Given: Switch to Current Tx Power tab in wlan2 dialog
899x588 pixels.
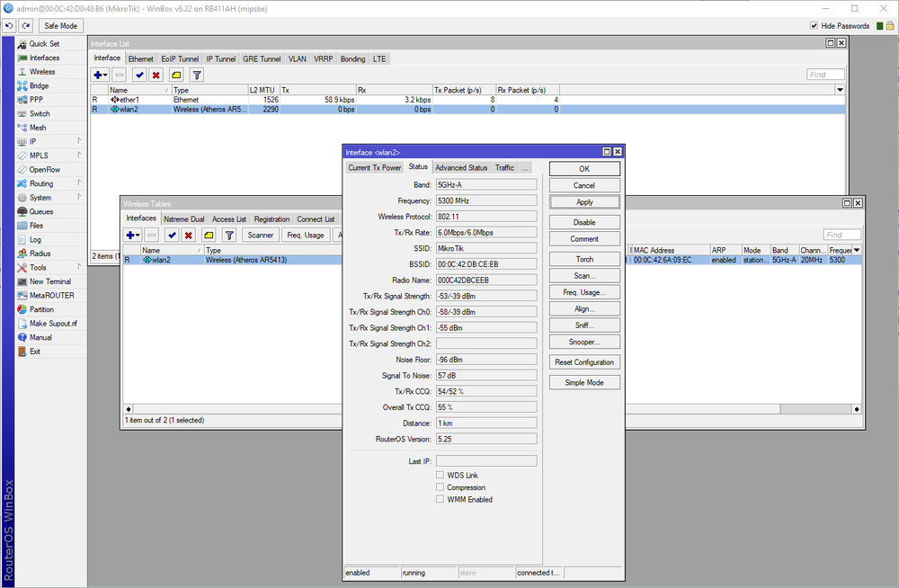Looking at the screenshot, I should tap(374, 168).
